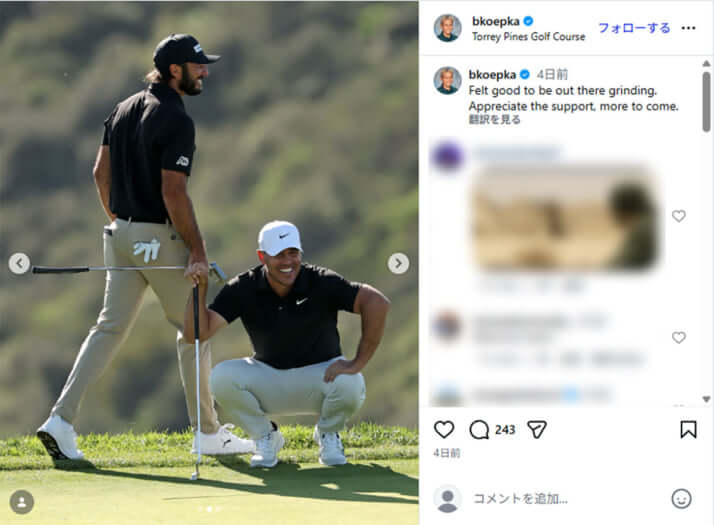The image size is (714, 525).
Task: Click bkoepka avatar in post header
Action: click(x=447, y=28)
